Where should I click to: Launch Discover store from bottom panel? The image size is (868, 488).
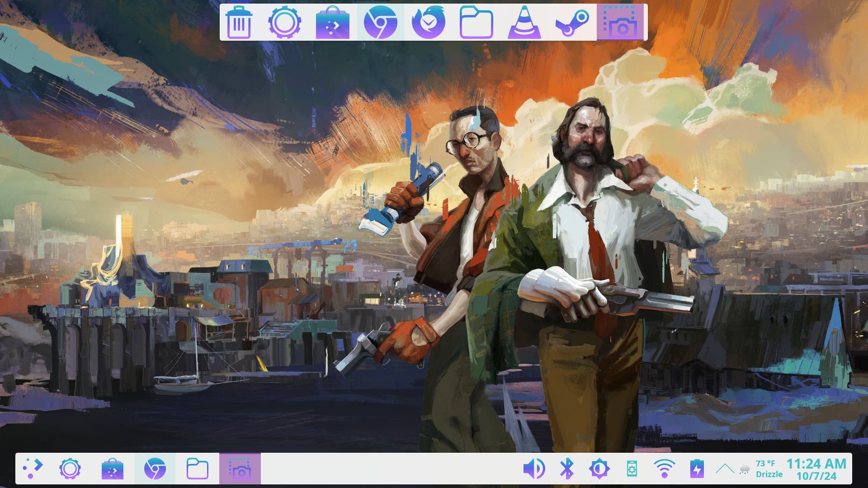pyautogui.click(x=112, y=469)
